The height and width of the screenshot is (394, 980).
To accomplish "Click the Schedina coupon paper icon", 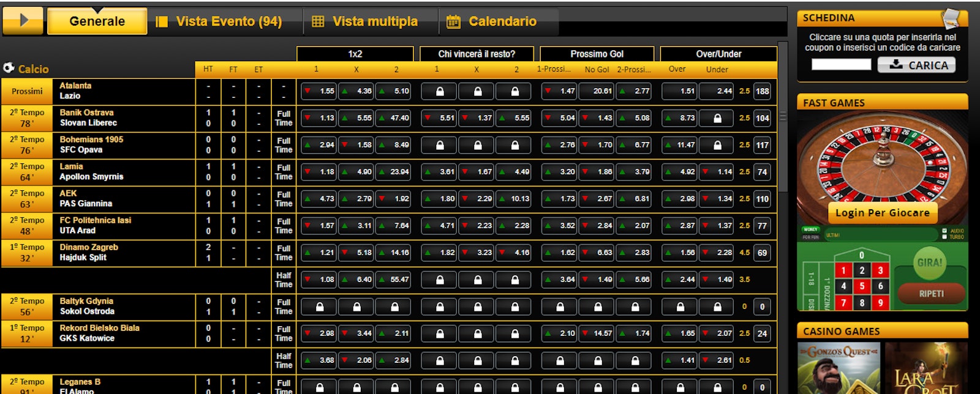I will tap(952, 18).
